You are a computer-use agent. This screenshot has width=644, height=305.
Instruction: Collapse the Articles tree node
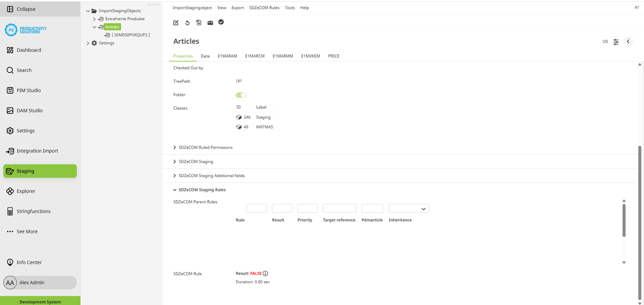point(94,26)
